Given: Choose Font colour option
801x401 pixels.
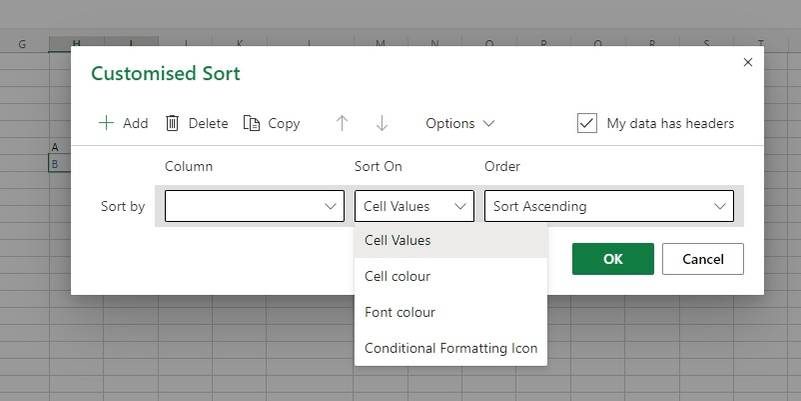Looking at the screenshot, I should tap(400, 312).
